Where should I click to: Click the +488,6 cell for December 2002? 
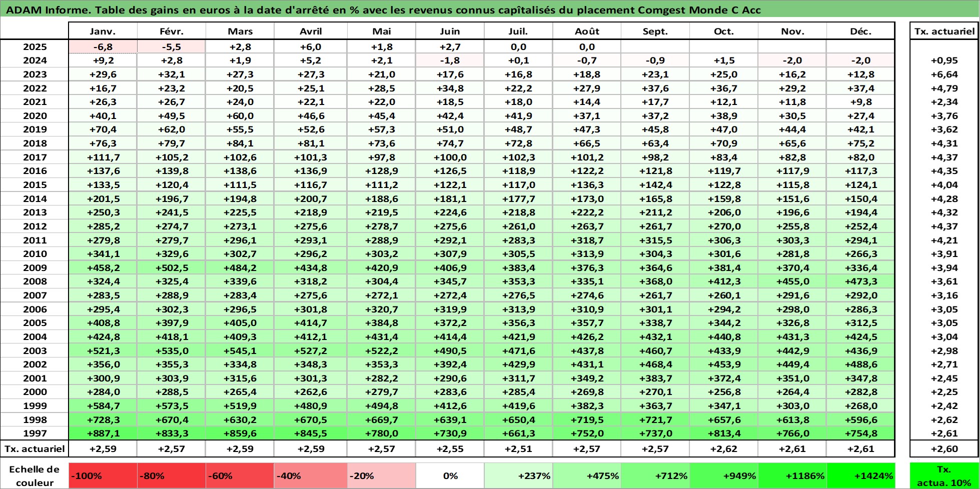click(x=861, y=364)
